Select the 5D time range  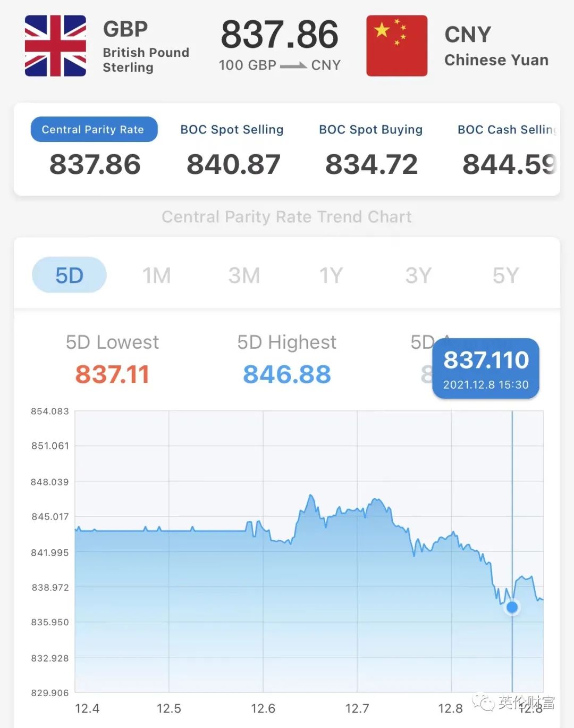pos(69,275)
